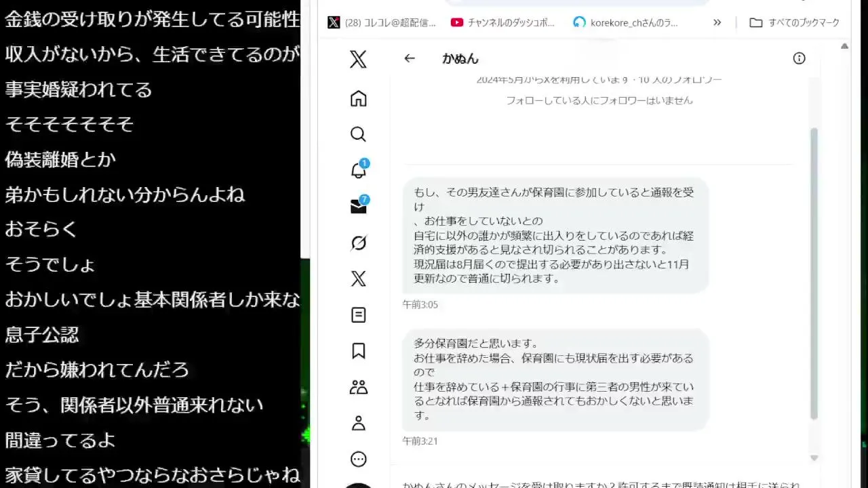Click the かぬん conversation title
Screen dimensions: 868x488
point(460,59)
